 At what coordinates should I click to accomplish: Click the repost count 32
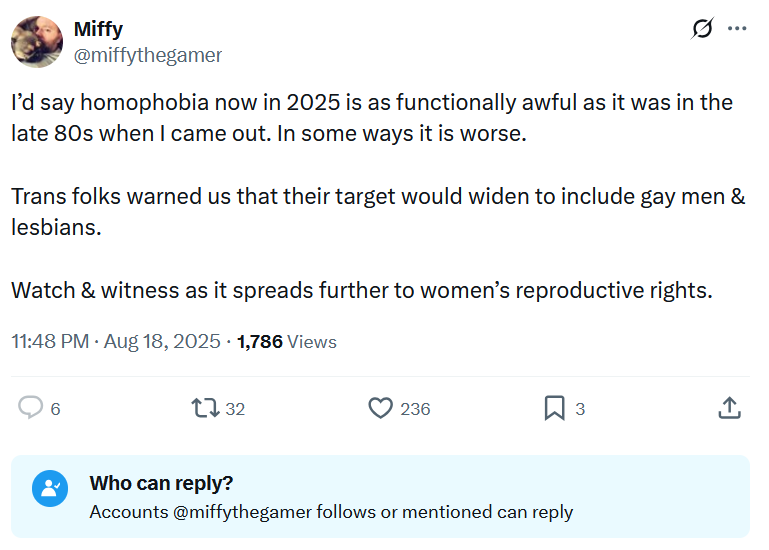tap(235, 409)
